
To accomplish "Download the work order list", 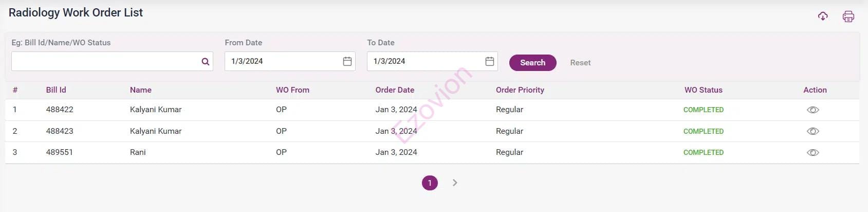I will pos(823,16).
